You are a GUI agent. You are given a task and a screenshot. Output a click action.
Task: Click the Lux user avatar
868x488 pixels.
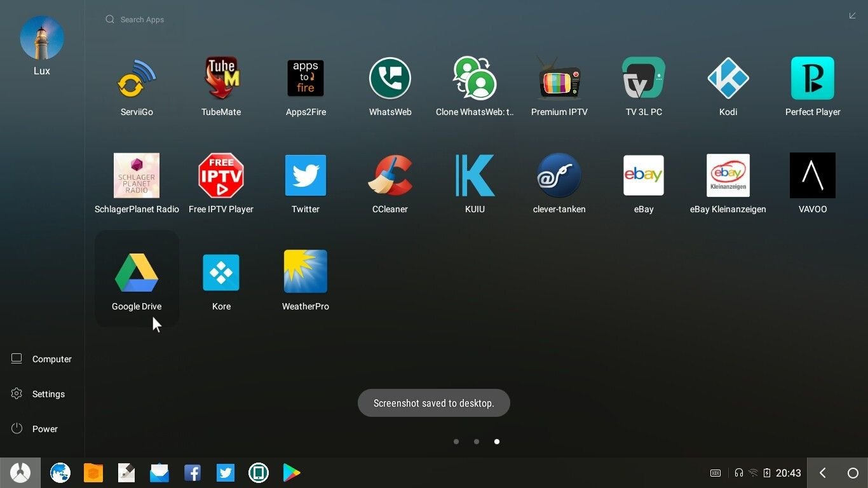(x=42, y=38)
